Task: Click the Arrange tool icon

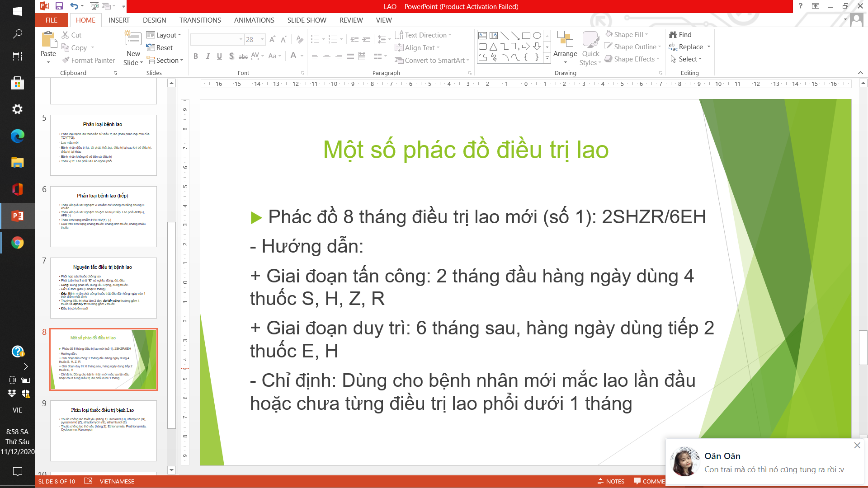Action: pos(565,39)
